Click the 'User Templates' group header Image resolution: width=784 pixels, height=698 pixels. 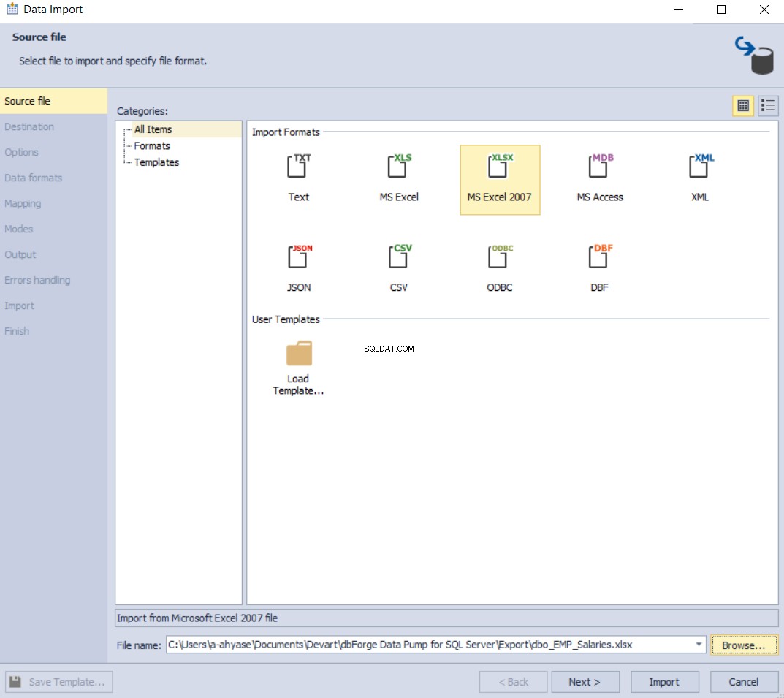click(286, 319)
